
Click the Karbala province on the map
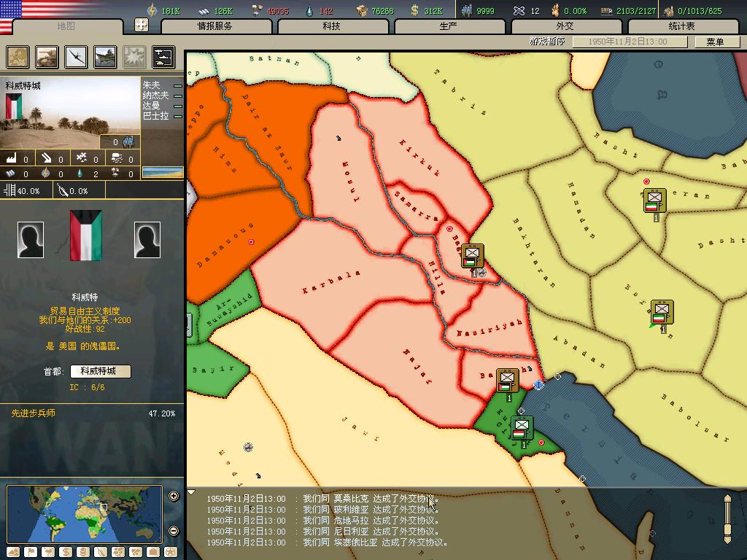333,281
